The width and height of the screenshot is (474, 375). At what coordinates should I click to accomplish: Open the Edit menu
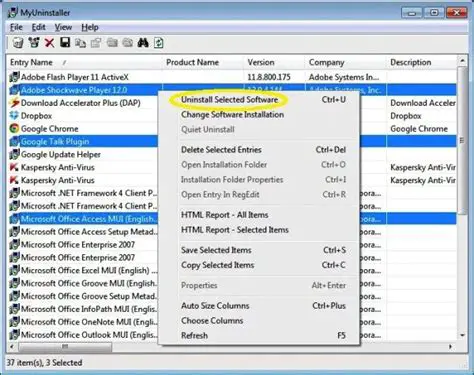point(38,27)
